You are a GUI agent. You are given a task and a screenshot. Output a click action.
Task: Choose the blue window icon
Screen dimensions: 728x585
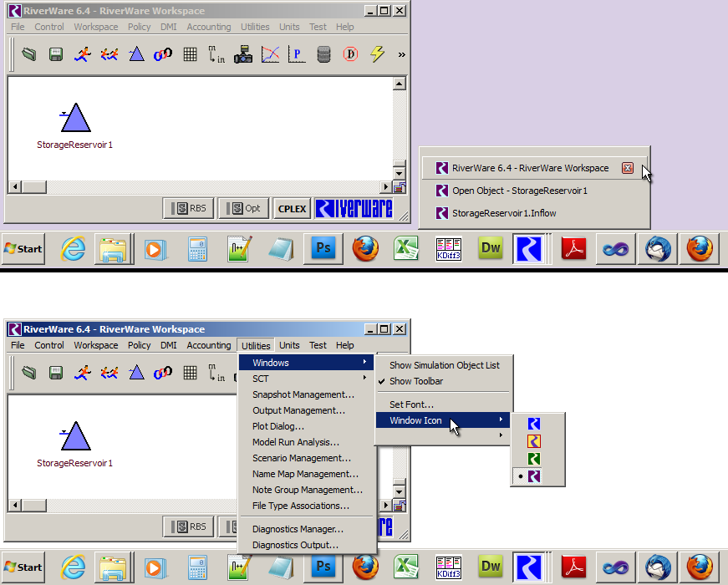534,424
